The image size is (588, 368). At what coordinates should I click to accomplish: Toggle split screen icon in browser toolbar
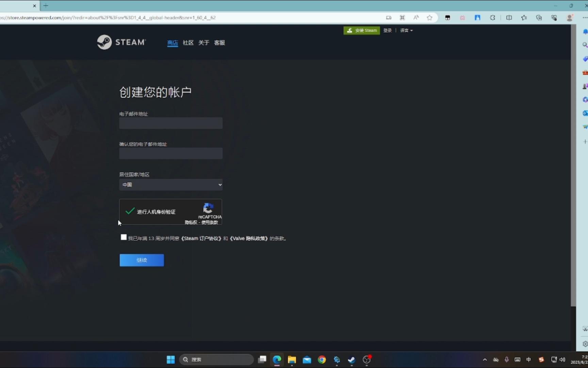pos(509,18)
